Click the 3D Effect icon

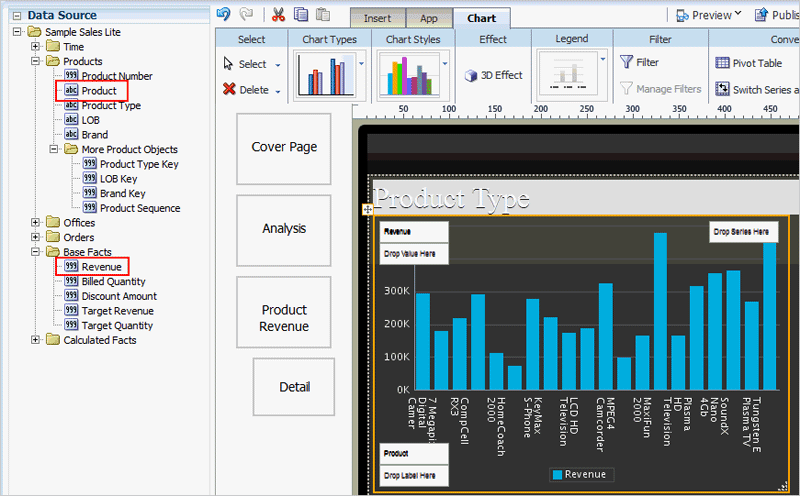473,75
